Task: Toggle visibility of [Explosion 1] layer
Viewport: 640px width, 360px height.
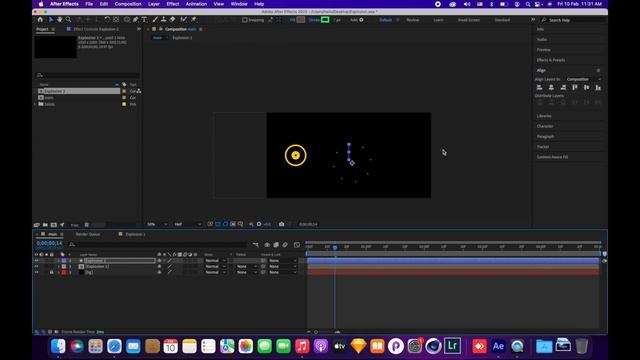Action: pyautogui.click(x=36, y=266)
